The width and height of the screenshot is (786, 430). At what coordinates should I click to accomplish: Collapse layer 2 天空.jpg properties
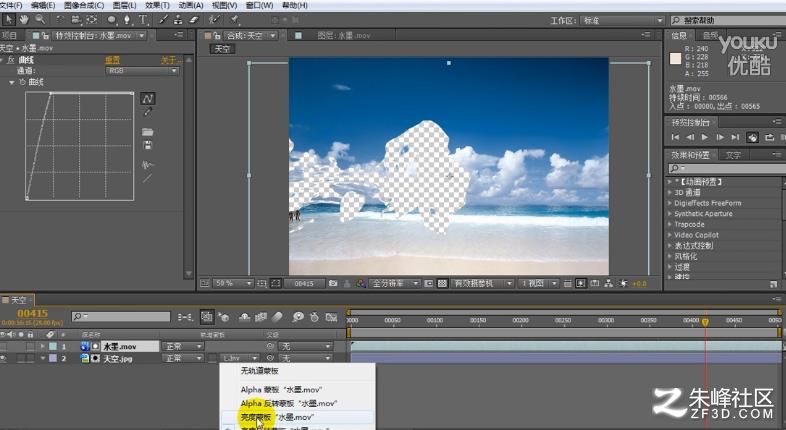click(43, 358)
